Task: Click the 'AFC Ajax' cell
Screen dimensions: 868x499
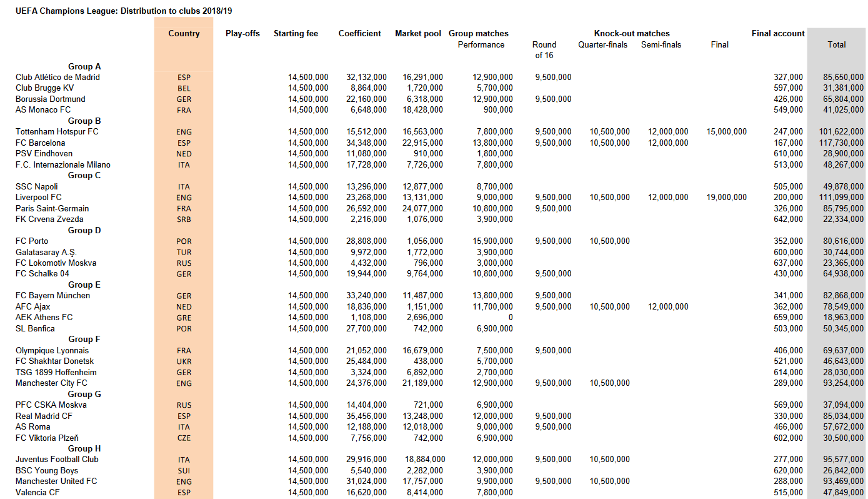Action: [x=33, y=306]
